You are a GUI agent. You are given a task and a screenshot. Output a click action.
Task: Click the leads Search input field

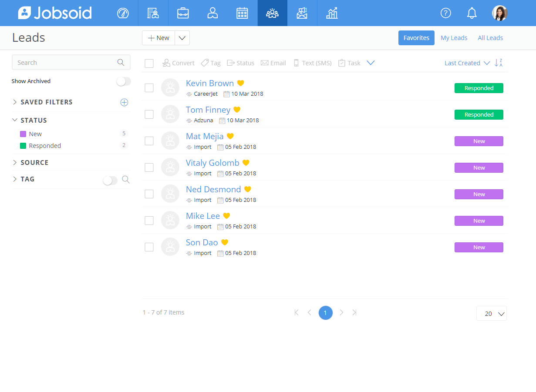[x=65, y=63]
